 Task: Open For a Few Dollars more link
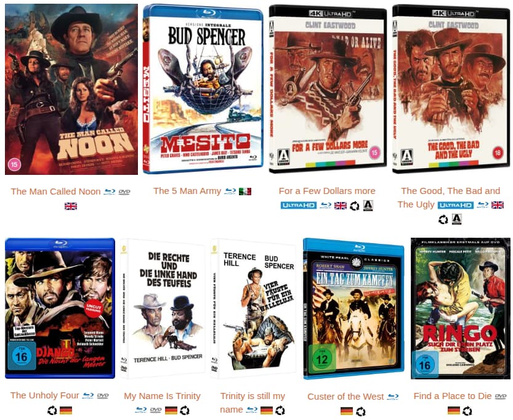(327, 191)
